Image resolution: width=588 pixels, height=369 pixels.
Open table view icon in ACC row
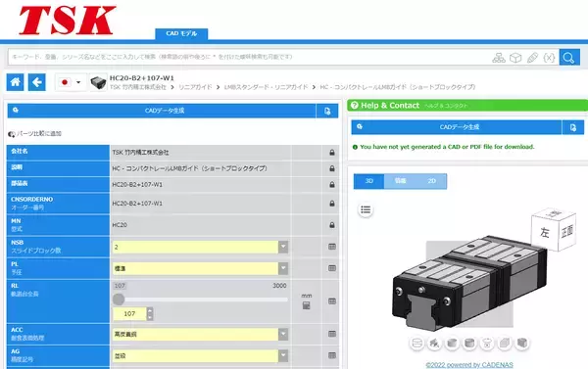click(x=332, y=334)
